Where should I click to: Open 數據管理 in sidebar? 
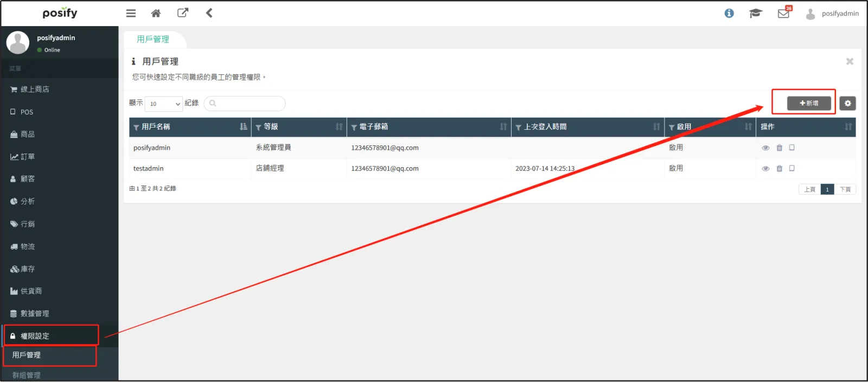(60, 314)
